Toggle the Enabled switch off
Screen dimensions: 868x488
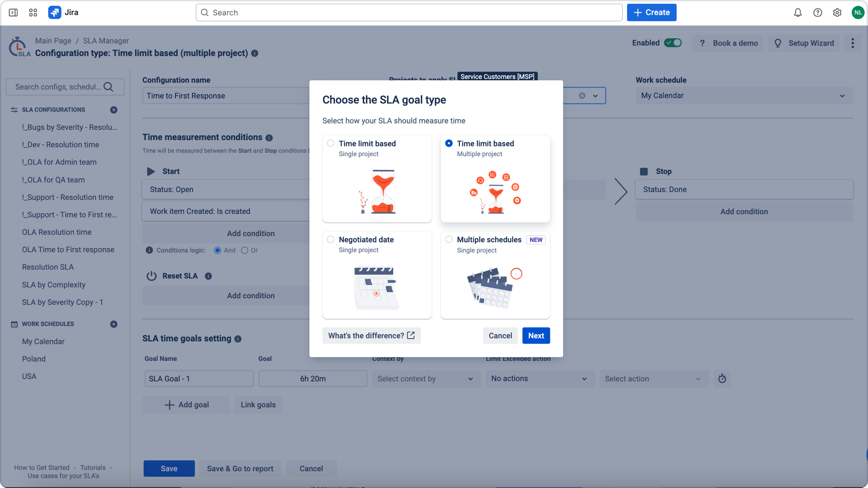pos(673,43)
